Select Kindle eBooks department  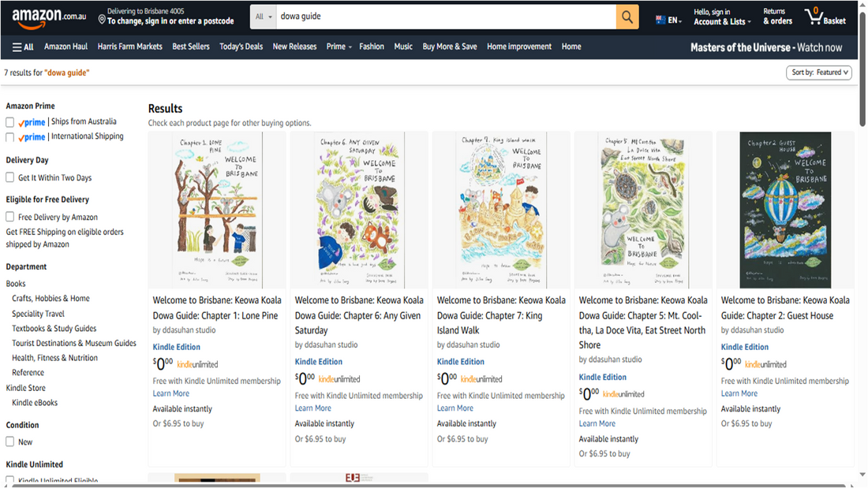click(35, 403)
